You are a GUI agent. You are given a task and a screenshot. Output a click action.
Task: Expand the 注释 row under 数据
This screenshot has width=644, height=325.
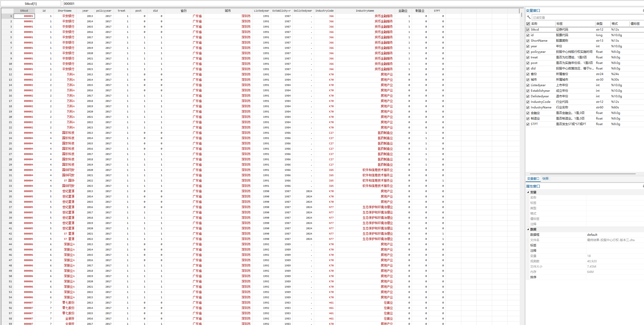(528, 251)
